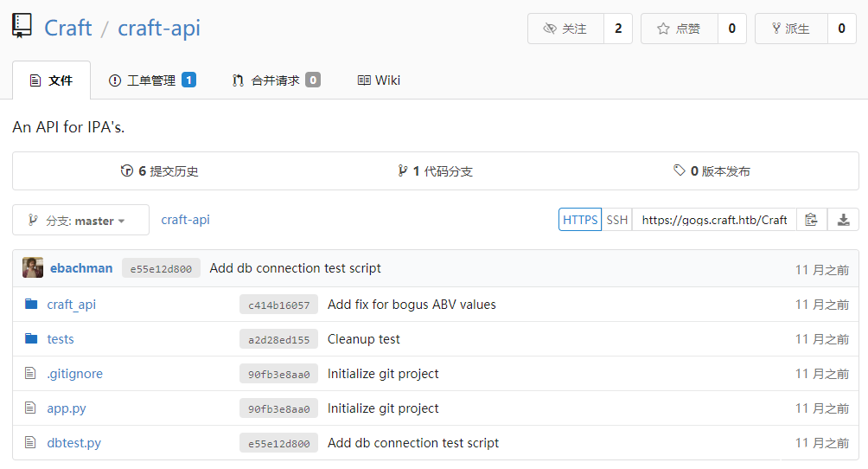Click the dbtest.py file icon
Viewport: 868px width, 469px height.
[x=32, y=443]
